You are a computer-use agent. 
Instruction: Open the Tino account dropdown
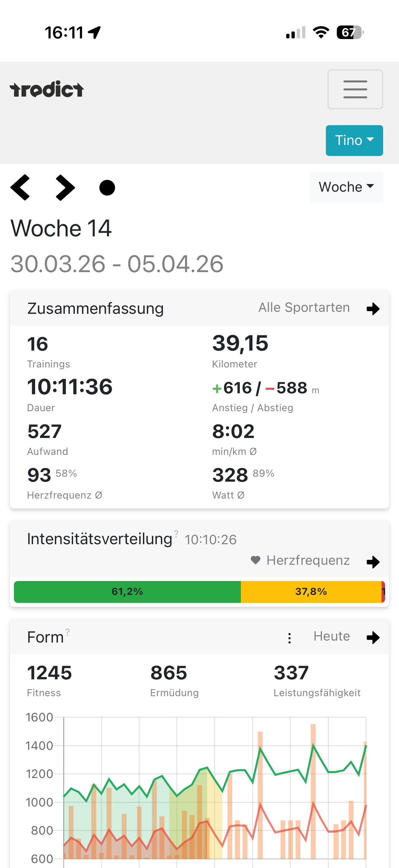pyautogui.click(x=354, y=140)
